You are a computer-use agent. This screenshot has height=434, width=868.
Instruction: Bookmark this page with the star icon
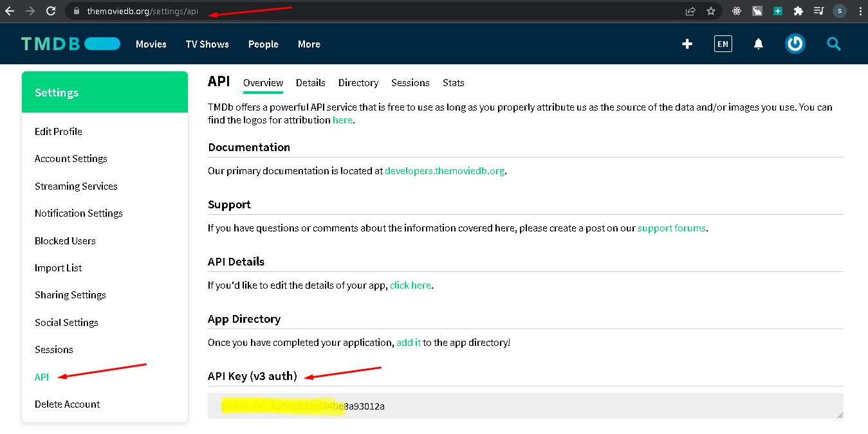(710, 11)
